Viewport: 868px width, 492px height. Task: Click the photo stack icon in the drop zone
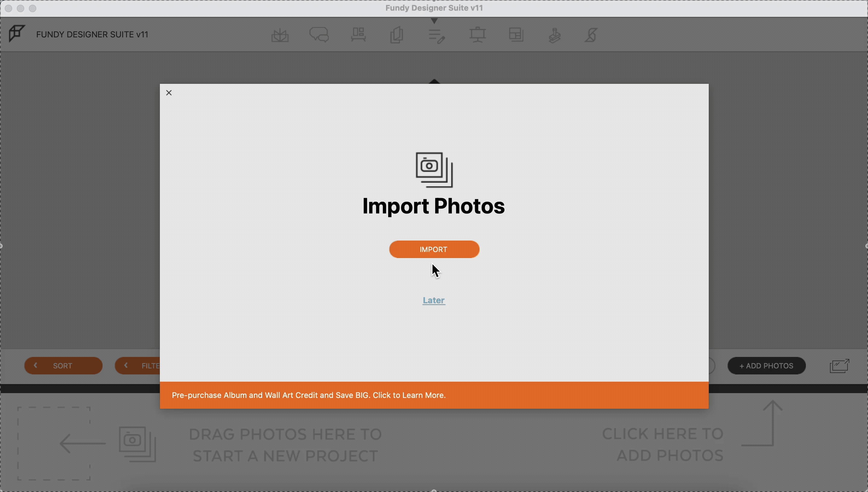tap(137, 444)
